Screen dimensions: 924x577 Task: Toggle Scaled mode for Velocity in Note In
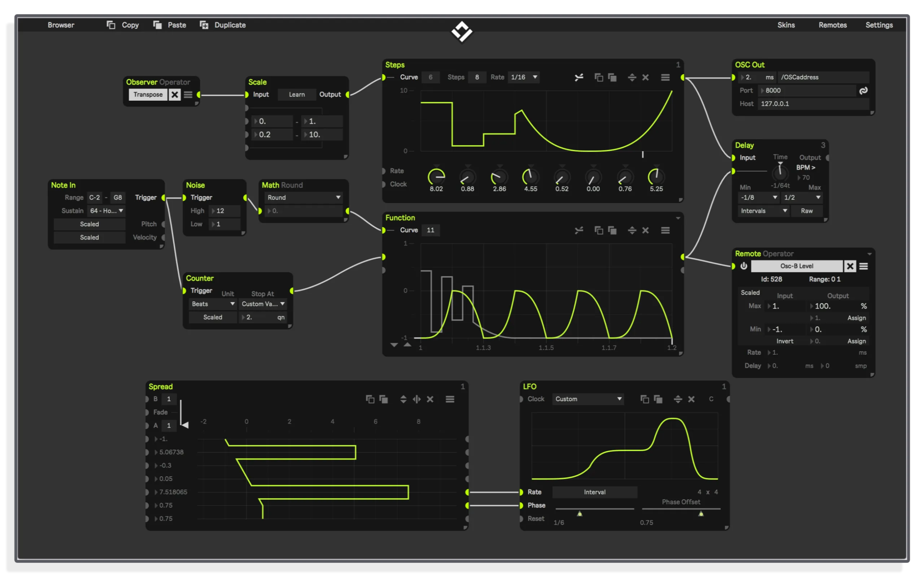(89, 237)
